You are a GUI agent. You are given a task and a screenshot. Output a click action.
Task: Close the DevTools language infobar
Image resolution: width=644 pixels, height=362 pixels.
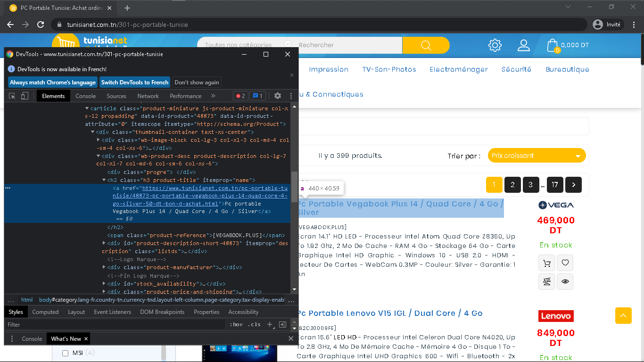(292, 75)
